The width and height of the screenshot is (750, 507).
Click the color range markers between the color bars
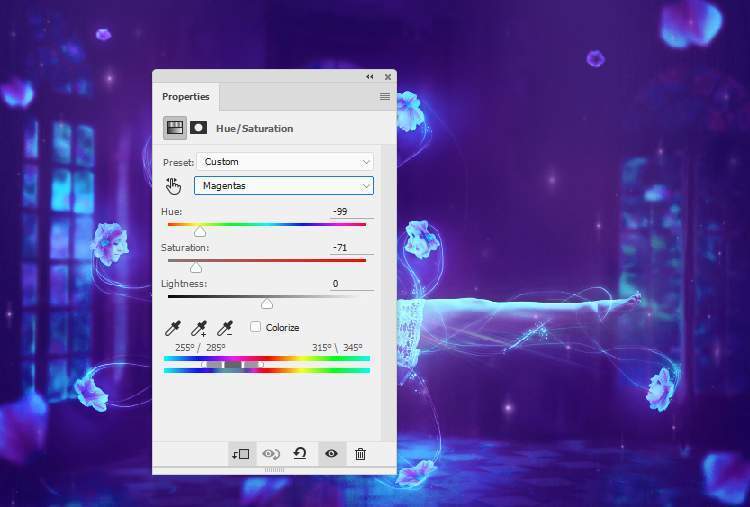232,364
